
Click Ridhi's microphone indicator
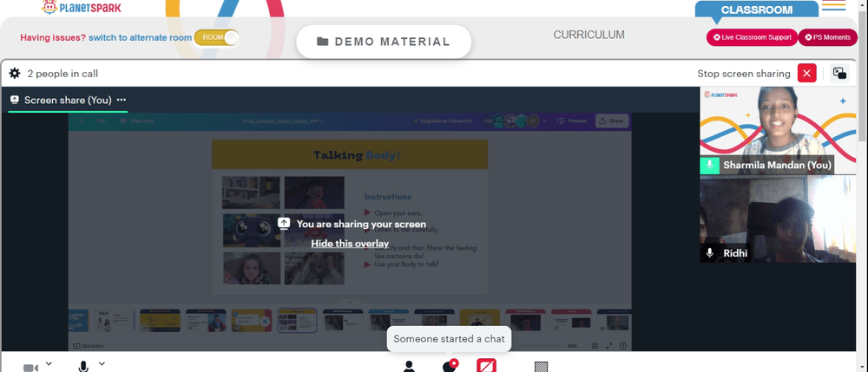point(710,253)
